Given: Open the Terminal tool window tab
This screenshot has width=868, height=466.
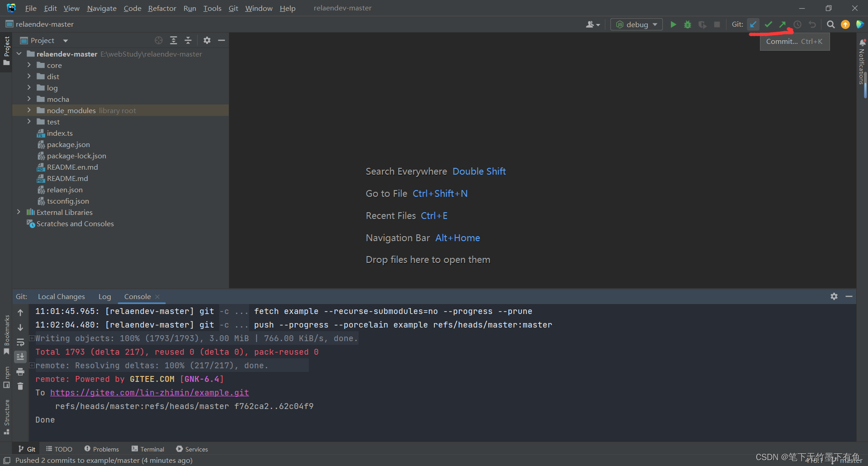Looking at the screenshot, I should tap(148, 449).
